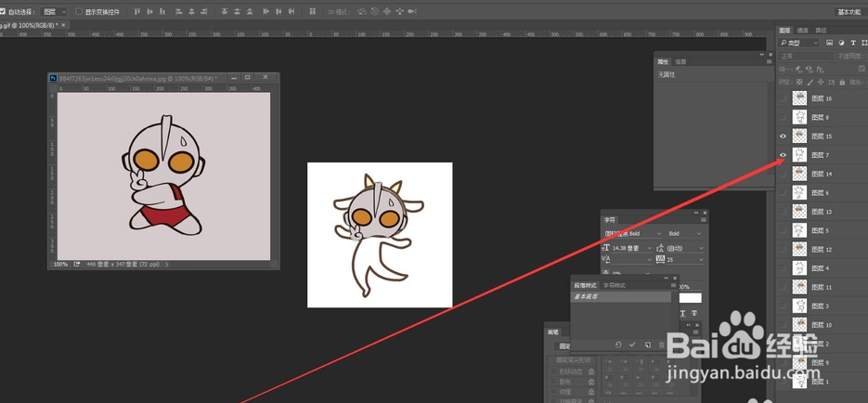
Task: Show layer 图层 14 visibility
Action: coord(783,174)
